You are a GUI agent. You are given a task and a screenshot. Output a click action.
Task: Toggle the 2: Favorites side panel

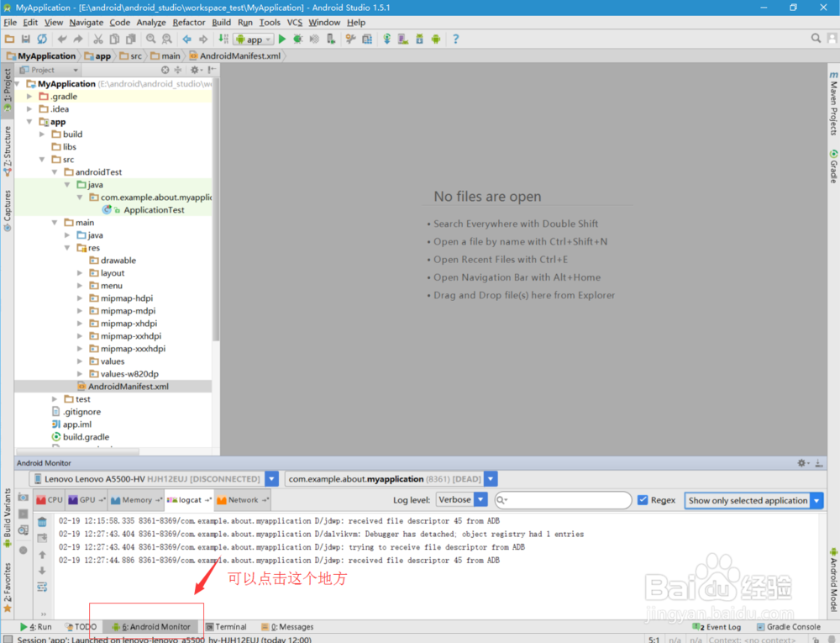coord(8,587)
